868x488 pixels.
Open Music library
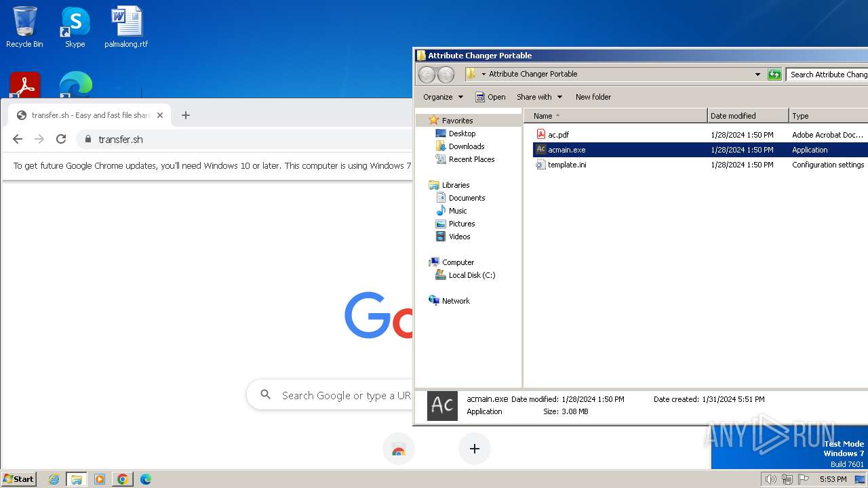click(458, 211)
